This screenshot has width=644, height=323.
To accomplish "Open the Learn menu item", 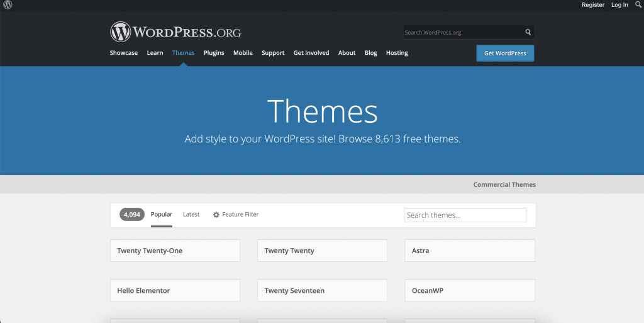I will [x=155, y=53].
